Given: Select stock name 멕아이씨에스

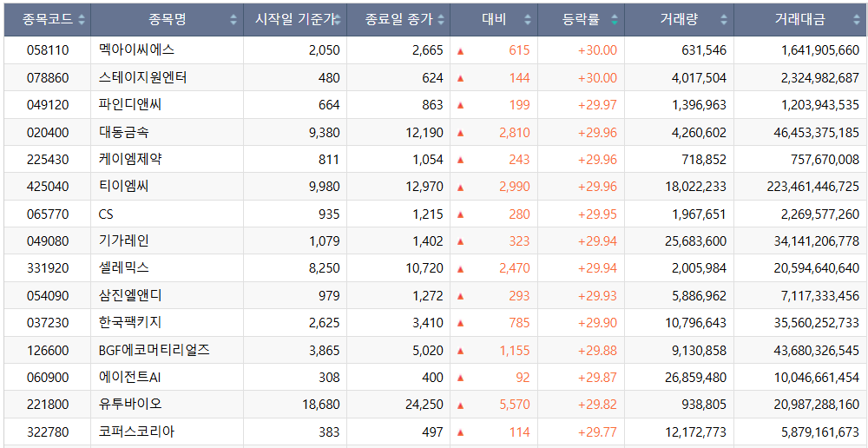Looking at the screenshot, I should tap(137, 50).
